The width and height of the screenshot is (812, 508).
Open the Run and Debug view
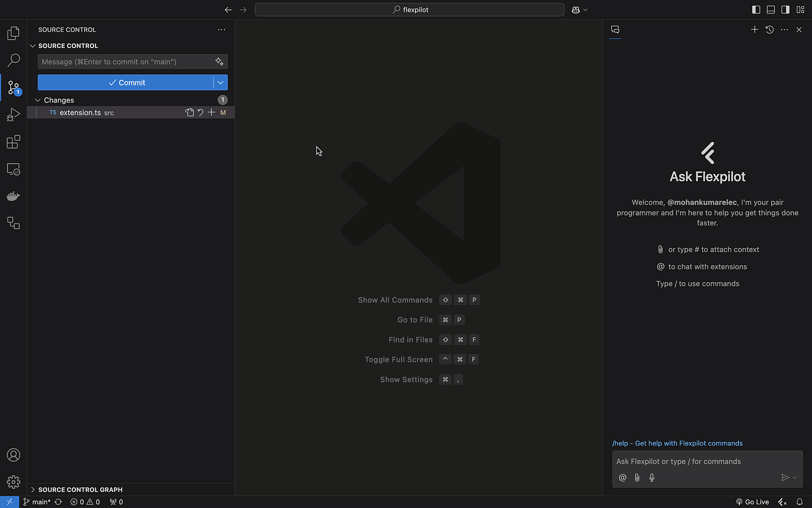[13, 115]
